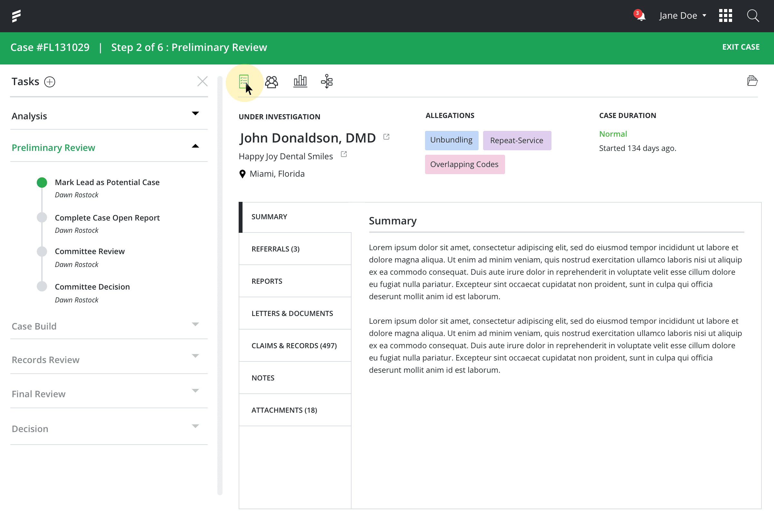This screenshot has height=532, width=774.
Task: Open the people group view icon
Action: coord(272,81)
